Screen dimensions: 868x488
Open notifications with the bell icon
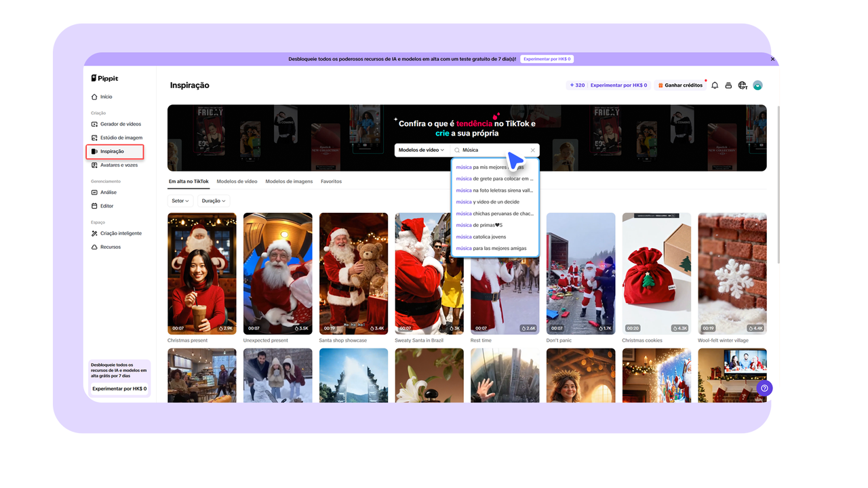715,85
